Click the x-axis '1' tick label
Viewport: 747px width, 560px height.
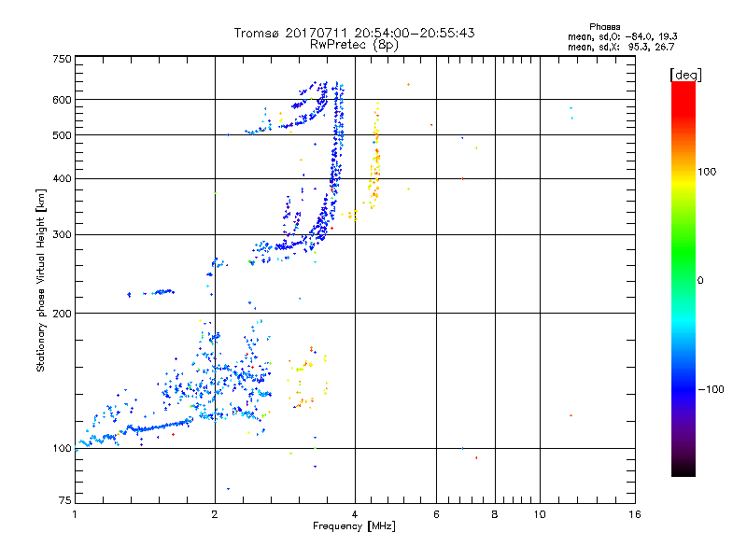point(75,514)
